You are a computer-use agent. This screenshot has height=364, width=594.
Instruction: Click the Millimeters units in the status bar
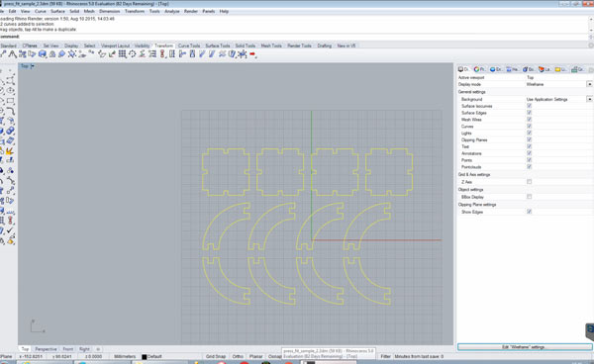[125, 356]
